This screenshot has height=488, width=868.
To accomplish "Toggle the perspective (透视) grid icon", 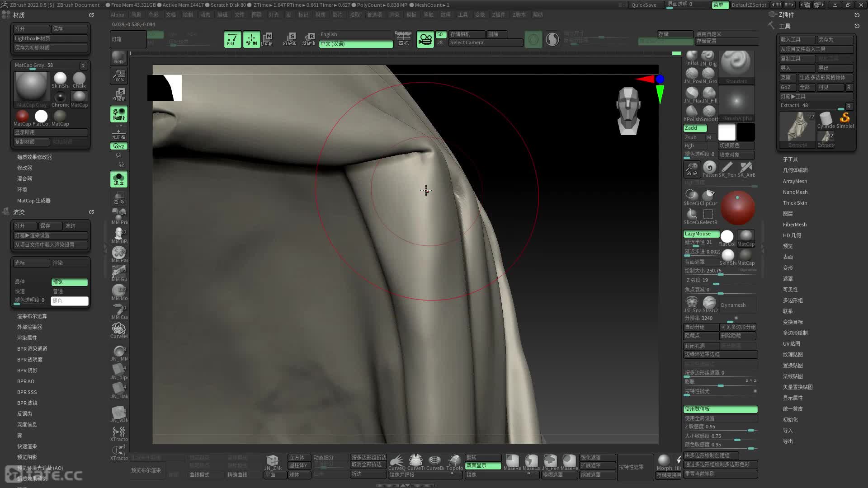I will (x=403, y=39).
